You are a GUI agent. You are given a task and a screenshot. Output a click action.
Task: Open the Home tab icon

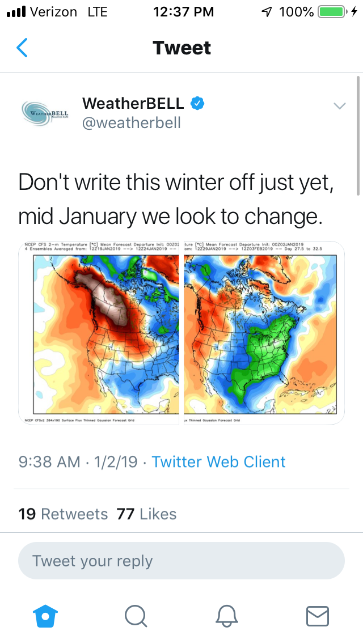46,615
